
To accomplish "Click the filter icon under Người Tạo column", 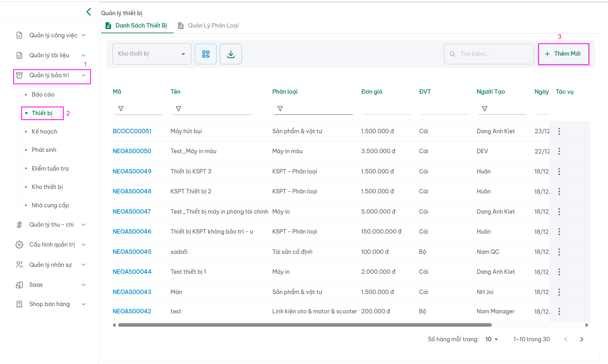I will (484, 109).
